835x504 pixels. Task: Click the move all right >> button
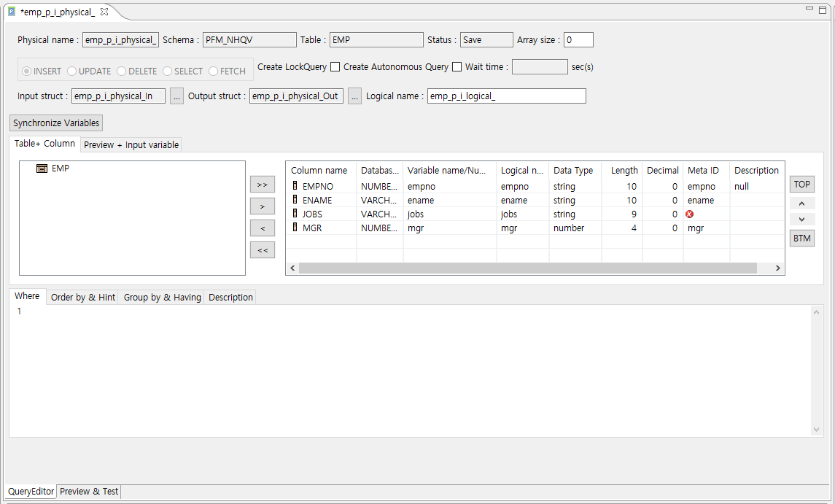click(263, 185)
